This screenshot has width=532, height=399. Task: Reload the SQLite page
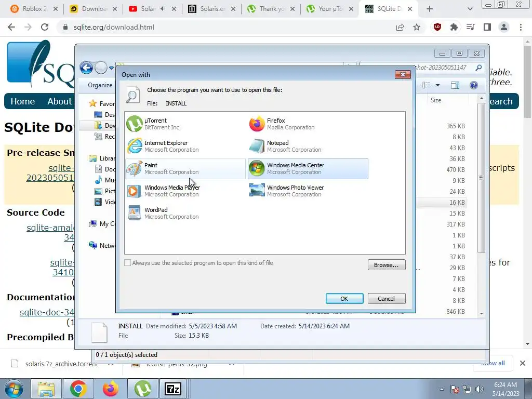pos(45,27)
